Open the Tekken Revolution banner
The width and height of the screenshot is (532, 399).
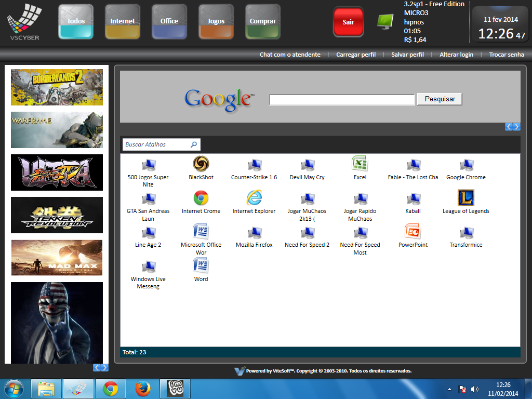[x=57, y=215]
